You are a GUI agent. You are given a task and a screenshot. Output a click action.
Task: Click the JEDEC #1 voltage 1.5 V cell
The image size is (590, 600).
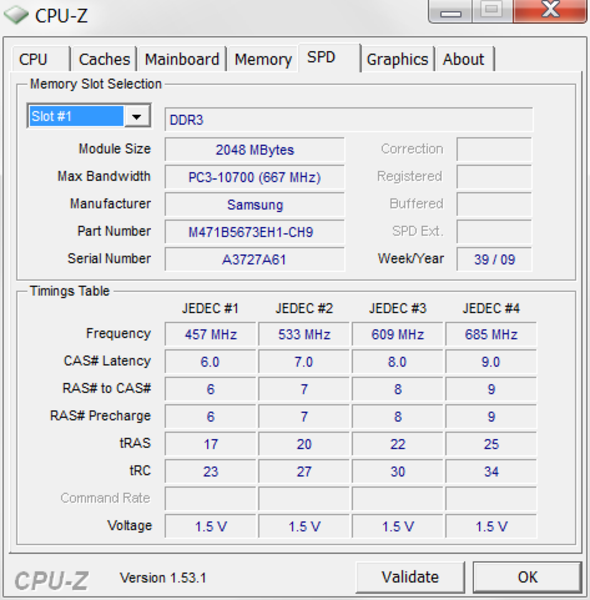(x=210, y=527)
